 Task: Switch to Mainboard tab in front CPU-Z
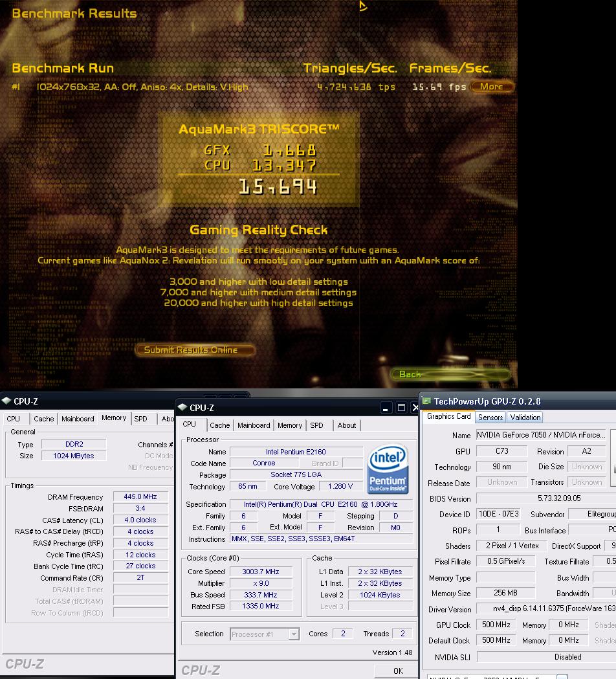[x=254, y=425]
